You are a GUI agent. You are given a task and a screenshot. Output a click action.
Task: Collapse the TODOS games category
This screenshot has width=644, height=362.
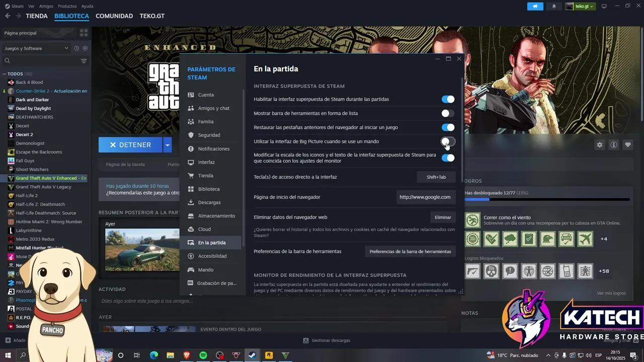click(5, 74)
